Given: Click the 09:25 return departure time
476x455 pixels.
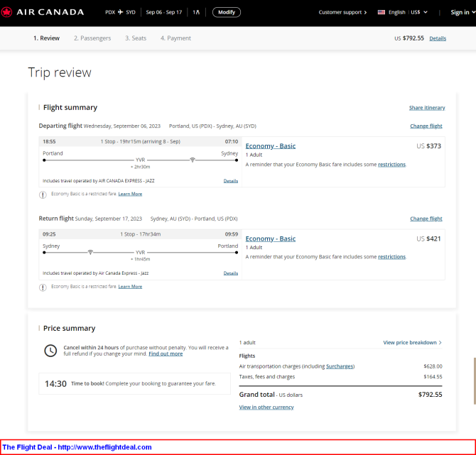Looking at the screenshot, I should (x=49, y=234).
